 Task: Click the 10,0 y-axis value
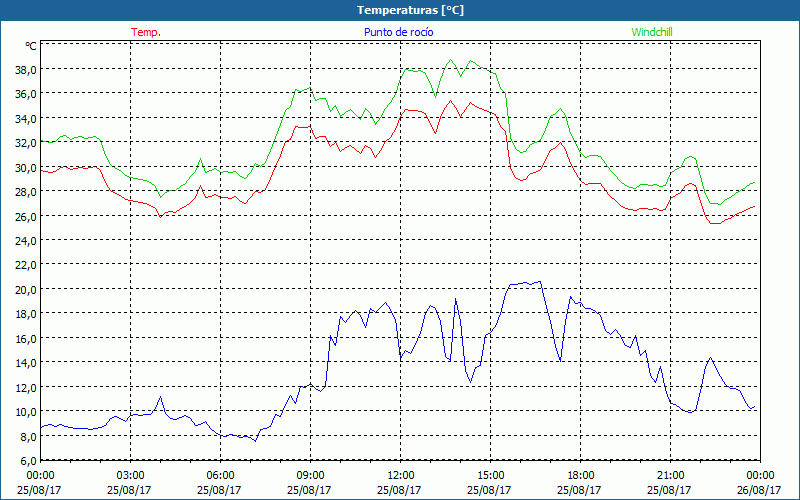tap(26, 412)
